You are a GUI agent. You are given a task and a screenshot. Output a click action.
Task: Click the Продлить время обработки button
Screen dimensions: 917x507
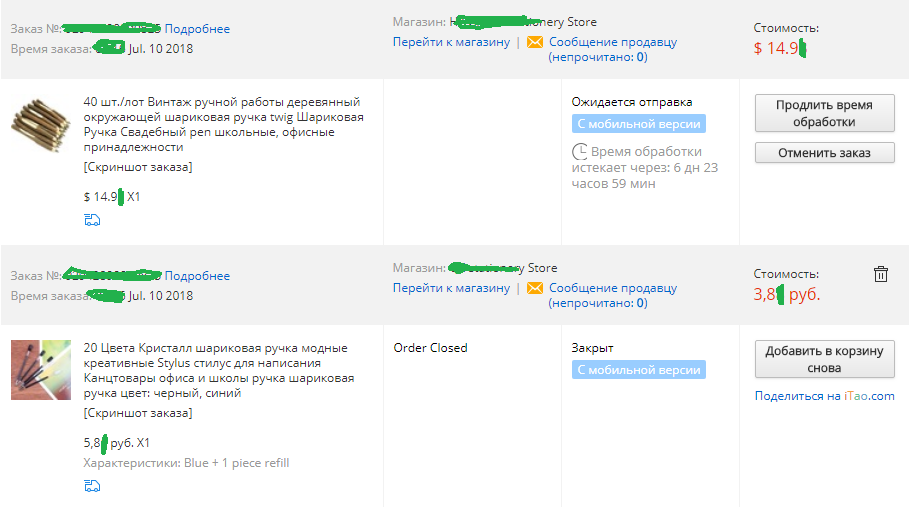pyautogui.click(x=825, y=113)
